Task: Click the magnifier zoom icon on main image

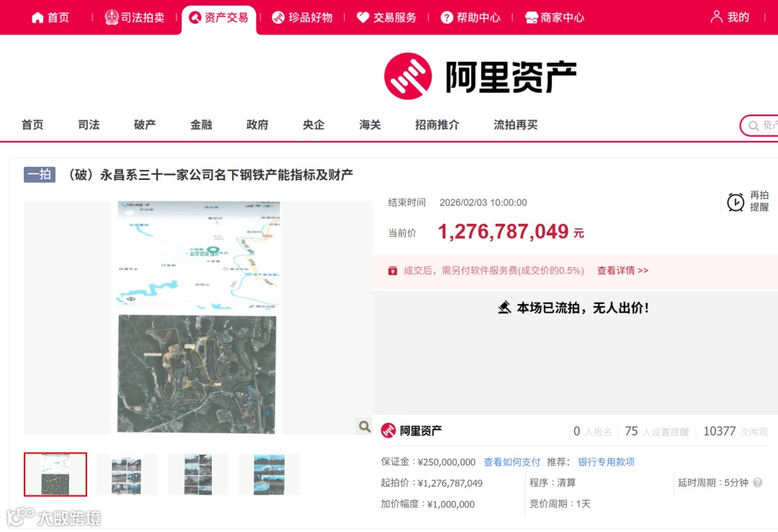Action: point(365,426)
